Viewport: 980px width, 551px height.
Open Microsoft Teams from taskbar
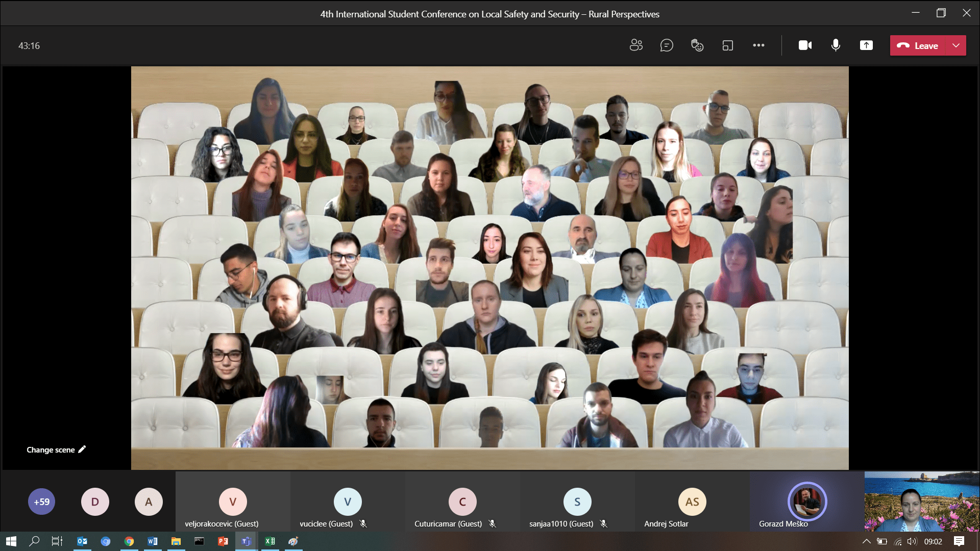247,541
